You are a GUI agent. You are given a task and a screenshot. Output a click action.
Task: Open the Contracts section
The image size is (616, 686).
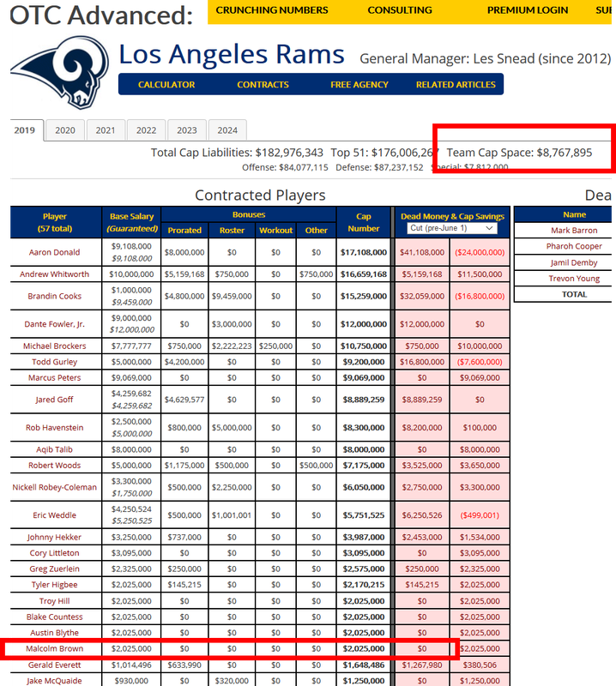pos(263,84)
